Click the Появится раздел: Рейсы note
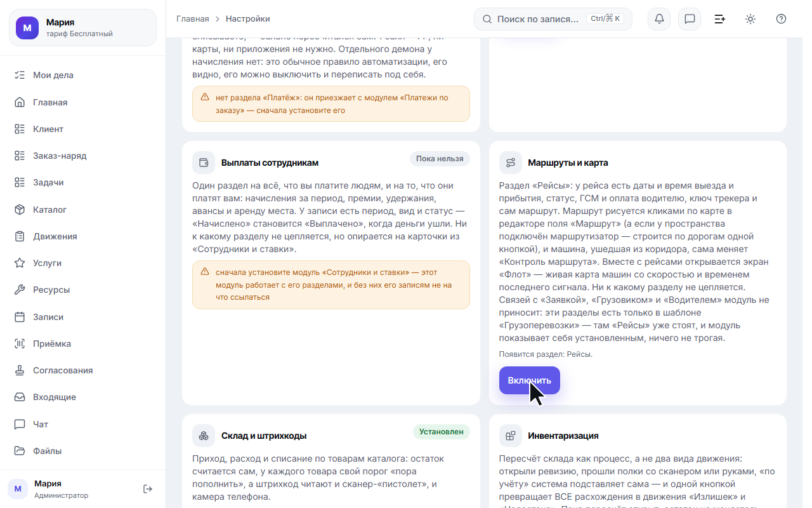The image size is (812, 508). point(546,354)
